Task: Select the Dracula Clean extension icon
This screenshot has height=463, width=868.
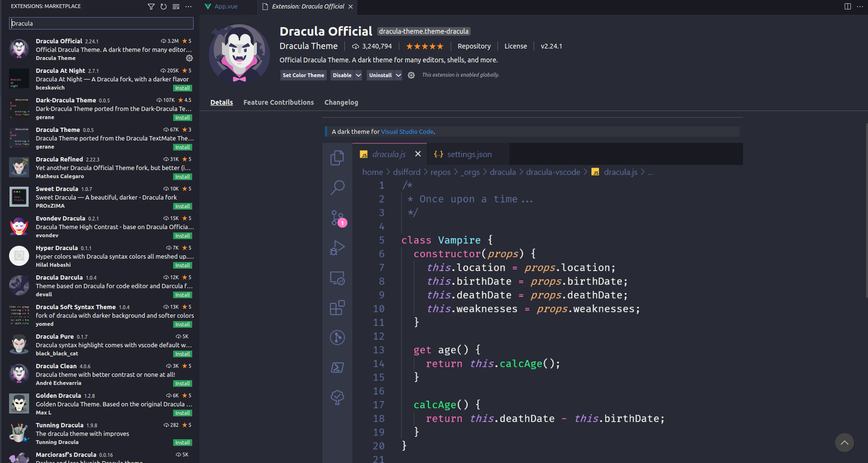Action: point(19,374)
